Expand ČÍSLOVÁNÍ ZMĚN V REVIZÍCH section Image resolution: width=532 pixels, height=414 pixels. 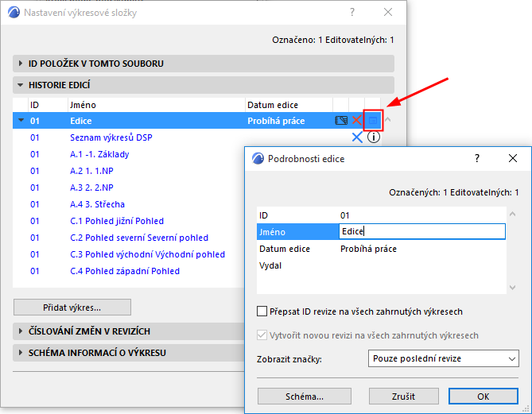point(129,331)
